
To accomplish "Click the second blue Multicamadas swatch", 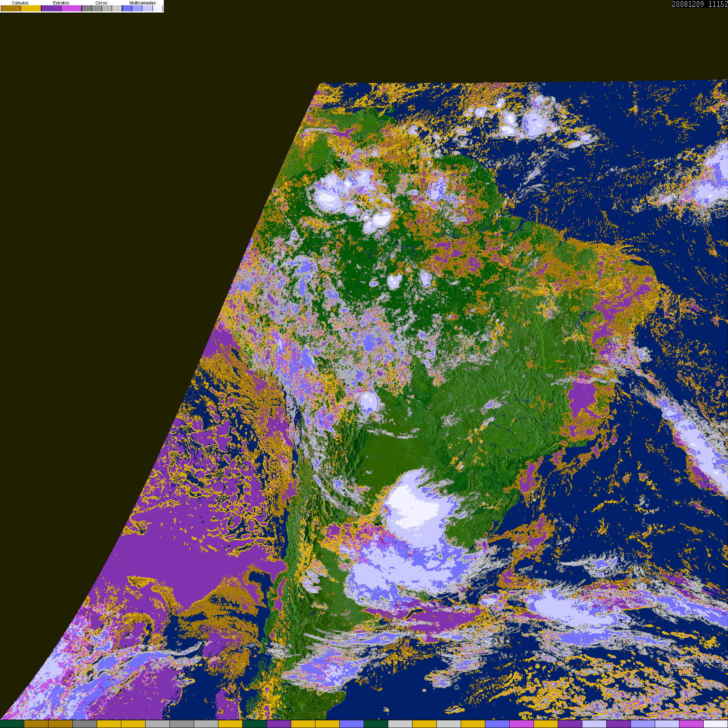I will click(x=137, y=8).
